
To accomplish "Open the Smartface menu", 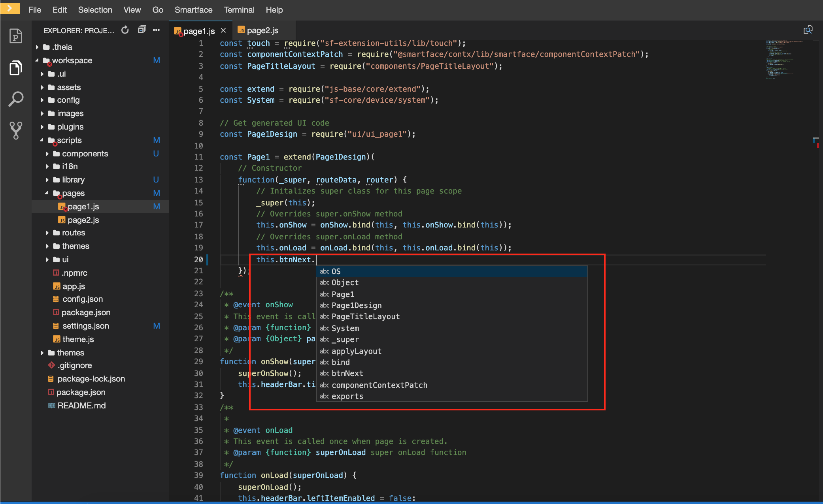I will (x=193, y=10).
